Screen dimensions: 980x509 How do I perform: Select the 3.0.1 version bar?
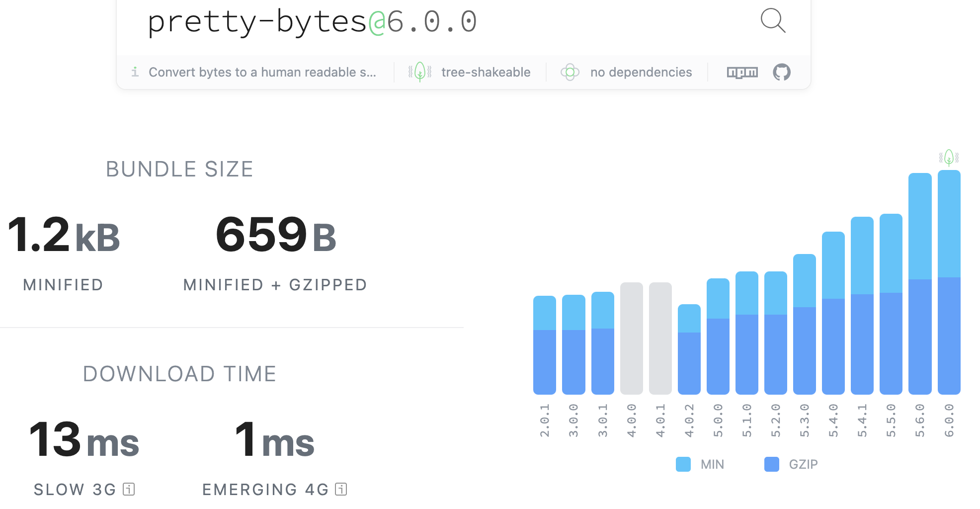pyautogui.click(x=603, y=343)
